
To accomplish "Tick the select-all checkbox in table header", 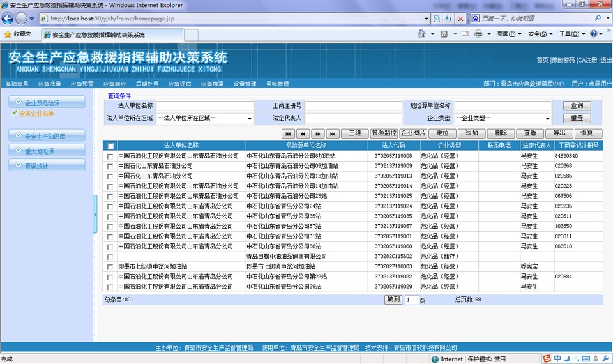I will point(110,146).
